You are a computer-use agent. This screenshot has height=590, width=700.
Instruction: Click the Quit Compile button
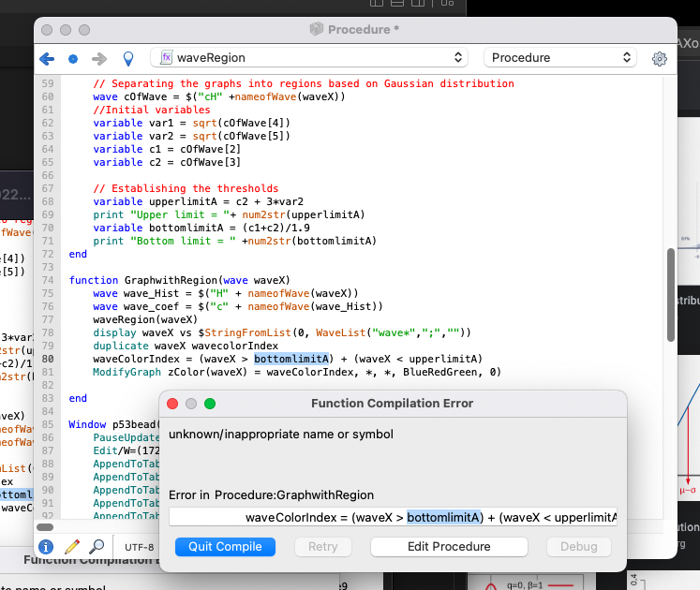[x=225, y=547]
